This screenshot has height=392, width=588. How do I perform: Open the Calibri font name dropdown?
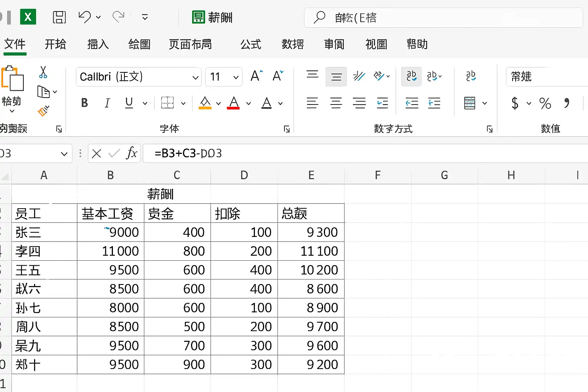pyautogui.click(x=195, y=77)
